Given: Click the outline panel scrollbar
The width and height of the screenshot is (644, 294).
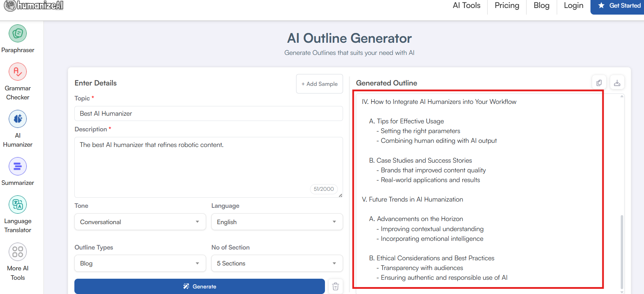Looking at the screenshot, I should click(622, 250).
